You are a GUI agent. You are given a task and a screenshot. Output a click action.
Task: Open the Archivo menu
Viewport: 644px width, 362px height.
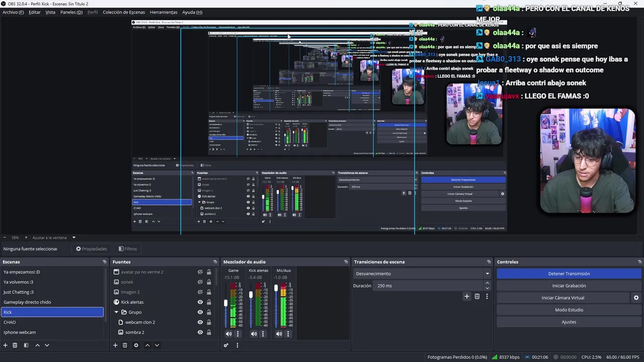coord(13,12)
